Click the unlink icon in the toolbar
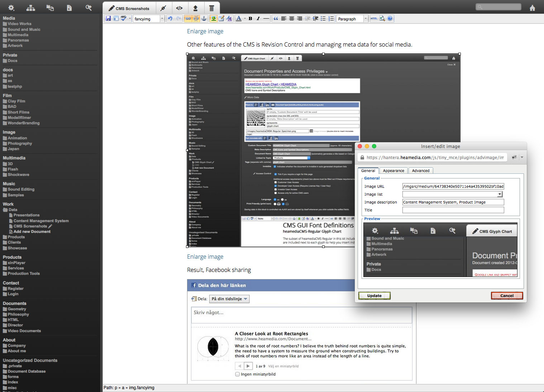This screenshot has width=544, height=392. pyautogui.click(x=196, y=19)
